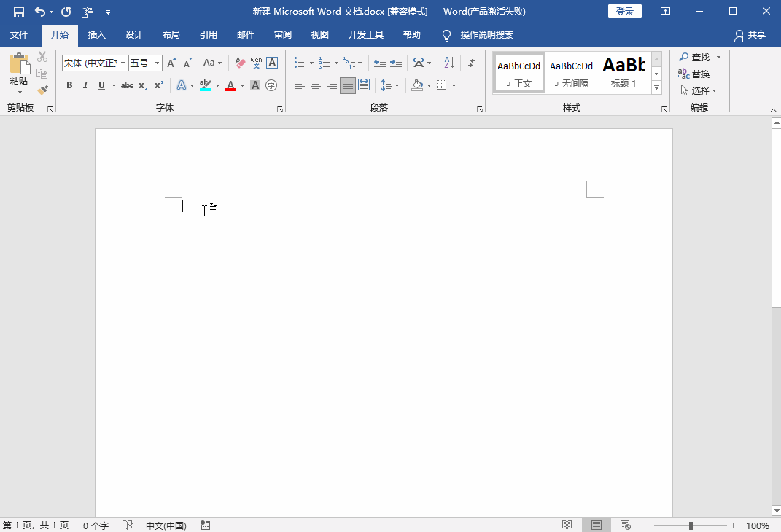Open the Phonetic Guide (wén) tool
781x532 pixels.
pos(256,63)
